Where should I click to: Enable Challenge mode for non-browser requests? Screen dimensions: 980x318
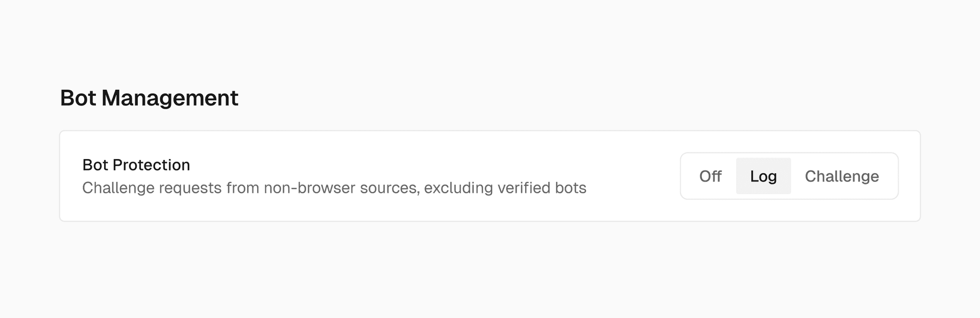coord(842,176)
